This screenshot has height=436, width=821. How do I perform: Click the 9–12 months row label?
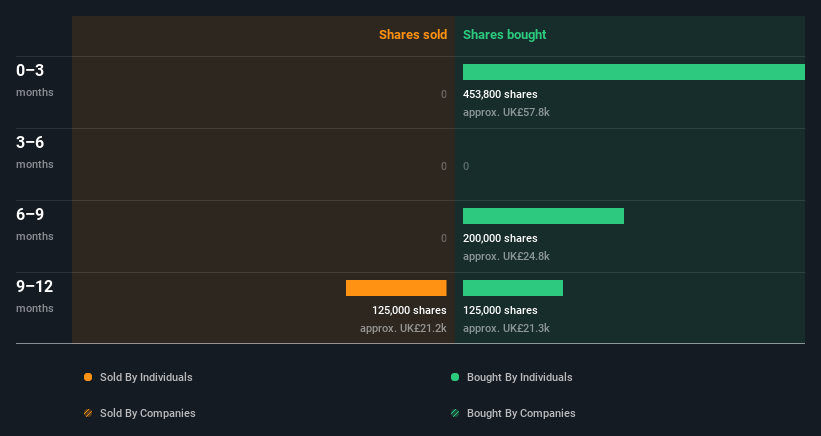(x=35, y=296)
